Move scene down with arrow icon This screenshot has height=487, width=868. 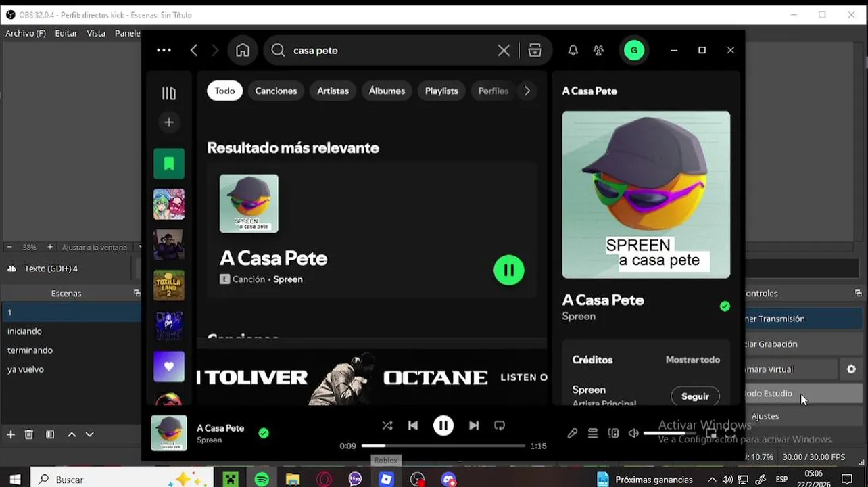pos(89,434)
